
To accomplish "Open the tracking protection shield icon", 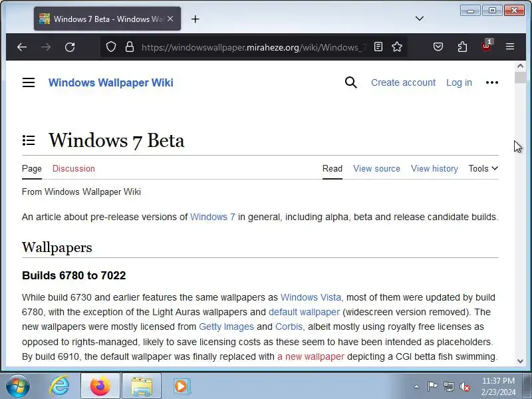I will tap(111, 47).
